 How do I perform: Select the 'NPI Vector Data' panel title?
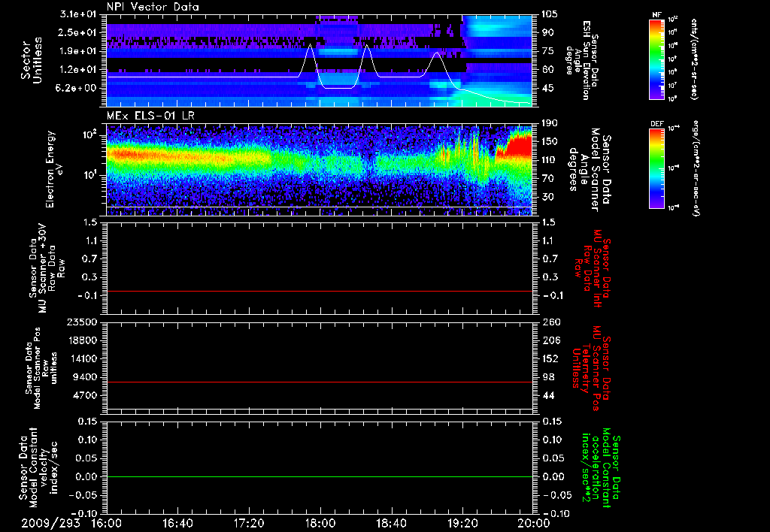[153, 7]
